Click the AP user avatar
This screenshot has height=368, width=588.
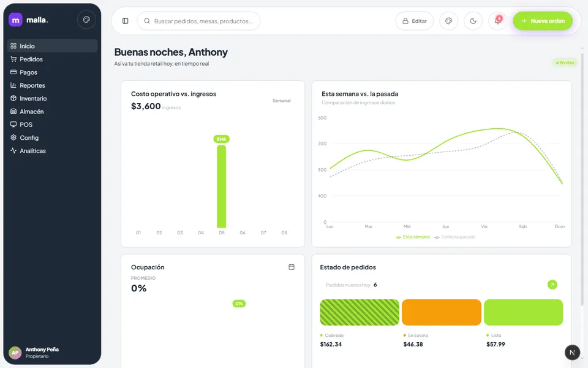(x=15, y=353)
